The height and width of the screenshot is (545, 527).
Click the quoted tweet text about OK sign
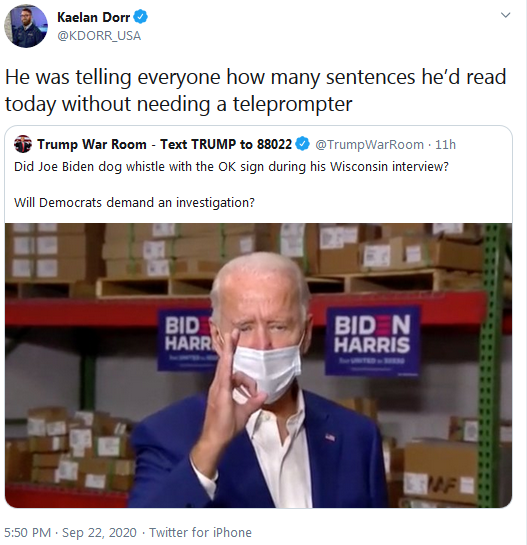click(231, 167)
